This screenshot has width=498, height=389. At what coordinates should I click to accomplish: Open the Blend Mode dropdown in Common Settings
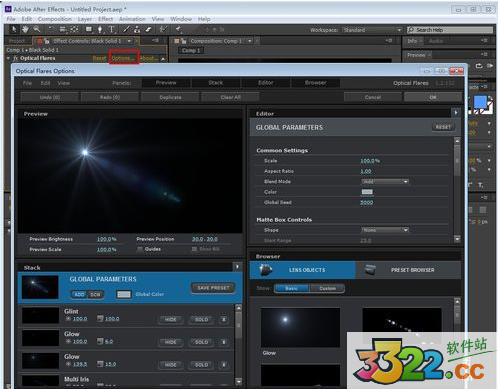pos(385,182)
